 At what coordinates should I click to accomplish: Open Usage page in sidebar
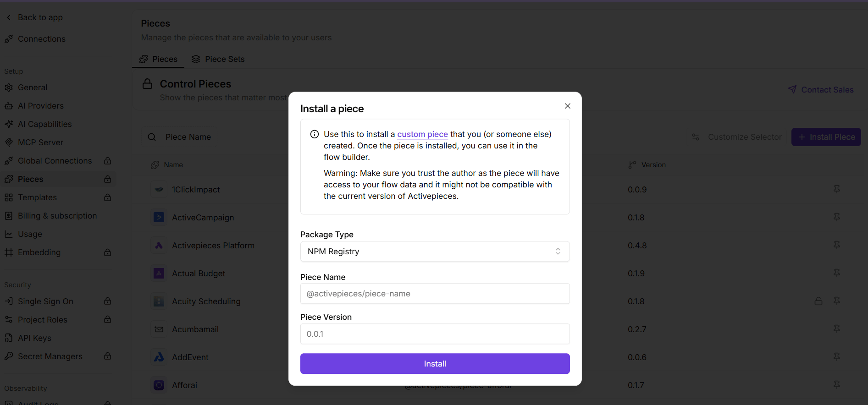click(24, 234)
